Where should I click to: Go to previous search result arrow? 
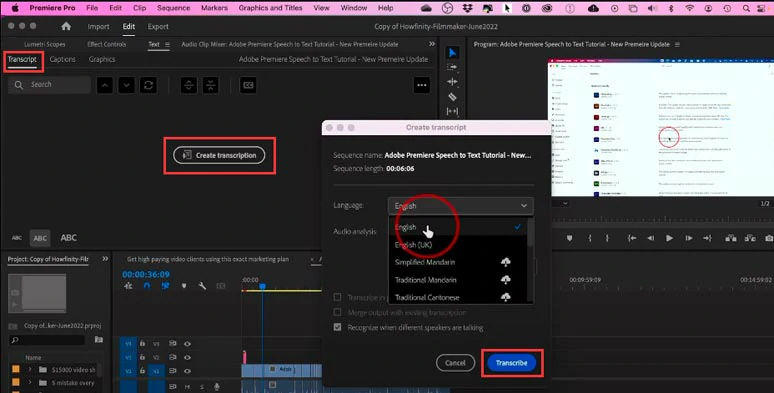105,85
